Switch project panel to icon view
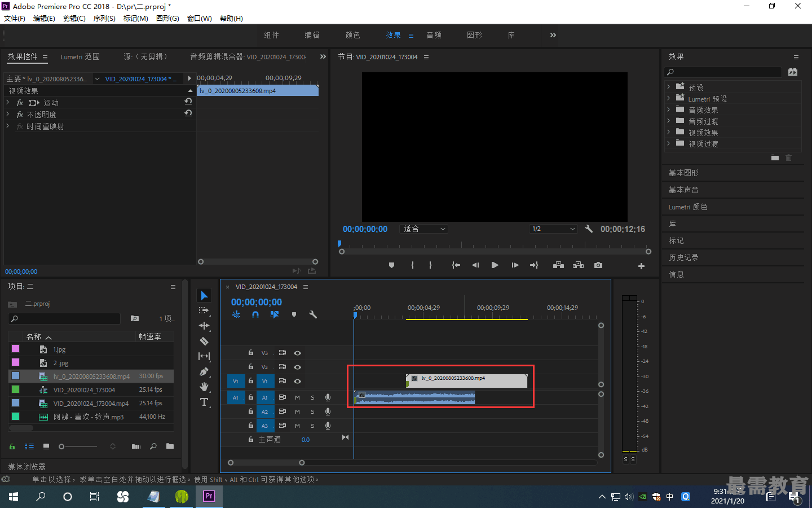Viewport: 812px width, 508px height. click(x=46, y=446)
